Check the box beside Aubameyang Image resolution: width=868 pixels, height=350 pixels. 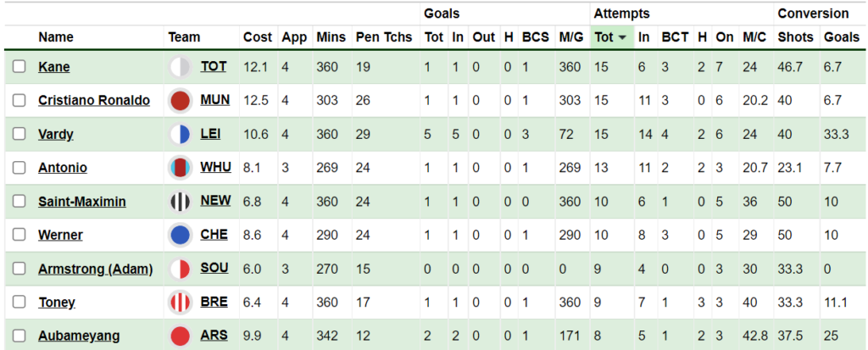click(19, 336)
